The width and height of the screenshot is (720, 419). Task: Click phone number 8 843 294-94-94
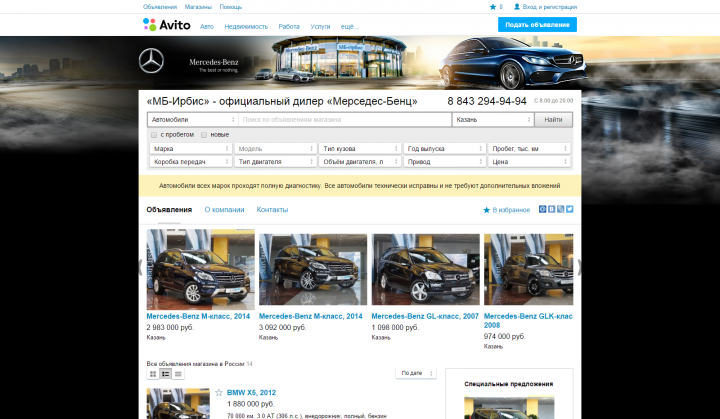[x=487, y=102]
